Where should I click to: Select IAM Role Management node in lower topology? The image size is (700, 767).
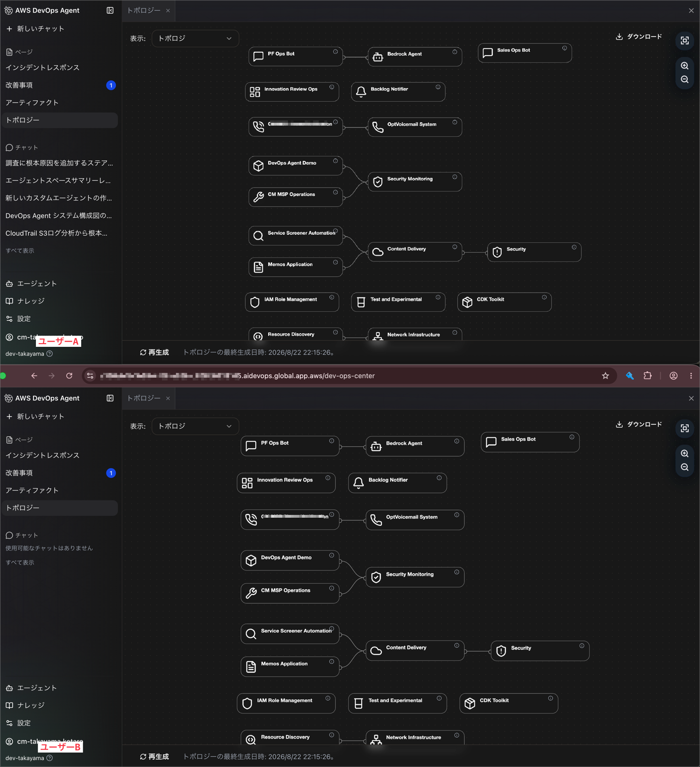point(286,703)
